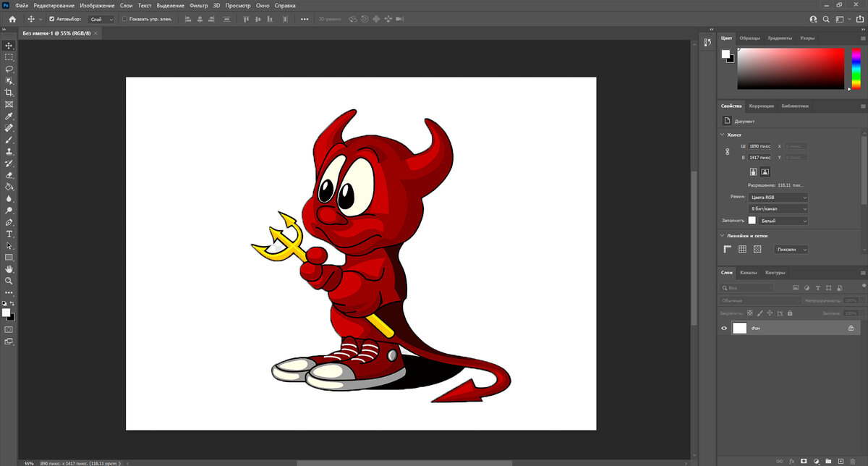
Task: Click the foreground color swatch
Action: point(6,311)
